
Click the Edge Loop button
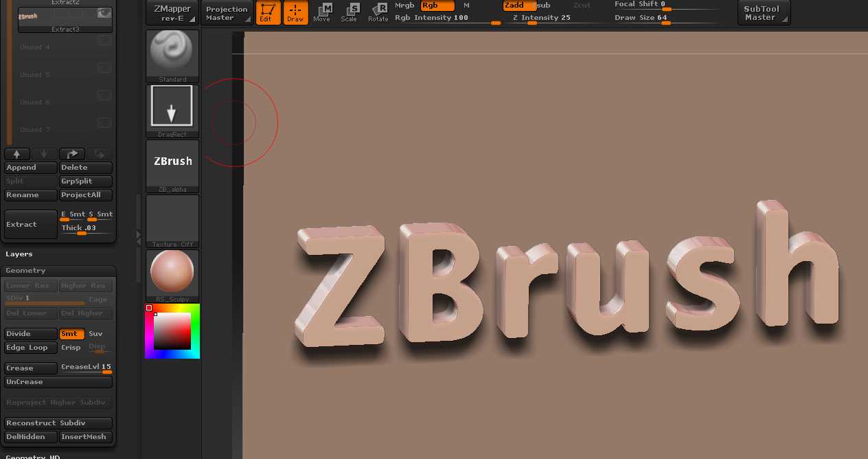tap(31, 348)
